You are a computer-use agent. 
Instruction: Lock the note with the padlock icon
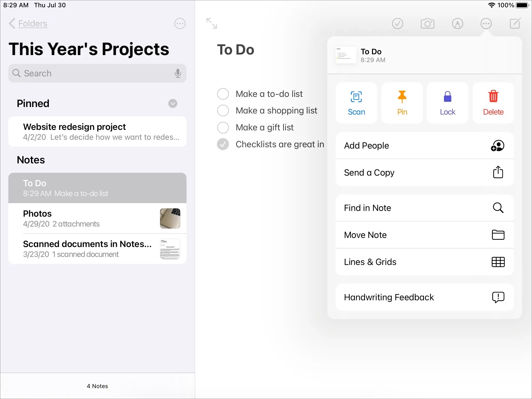pyautogui.click(x=447, y=103)
